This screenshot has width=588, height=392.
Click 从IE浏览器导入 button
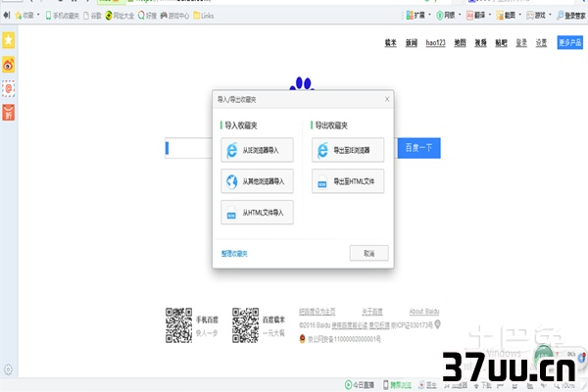pos(257,150)
